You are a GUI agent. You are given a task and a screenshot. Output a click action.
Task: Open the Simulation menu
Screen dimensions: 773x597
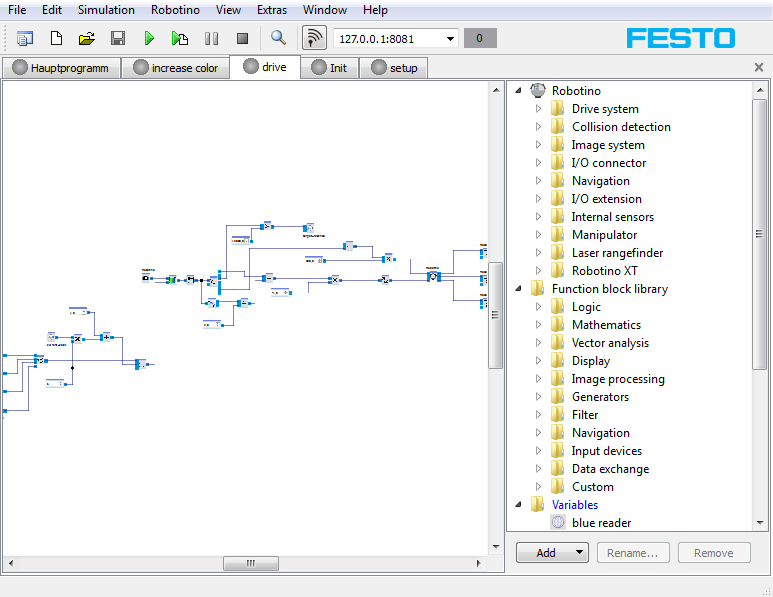[x=106, y=10]
